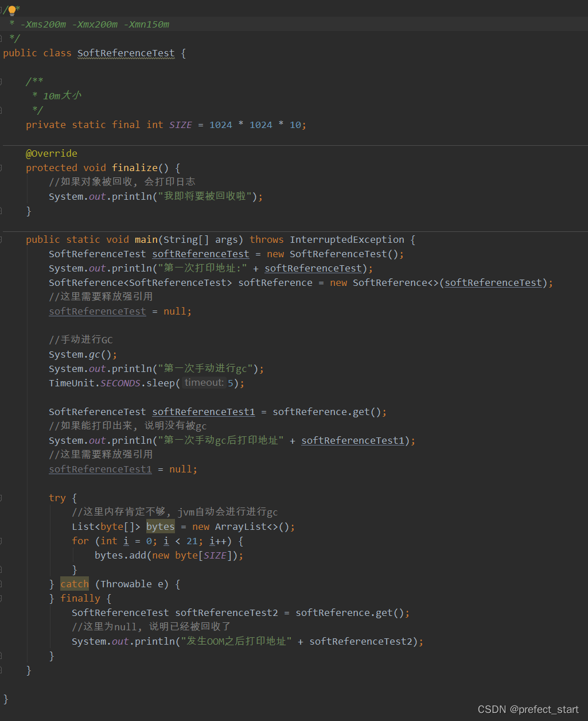Click comment "//如果能打印出来，说明没有被gc"
Viewport: 588px width, 721px height.
click(x=128, y=426)
